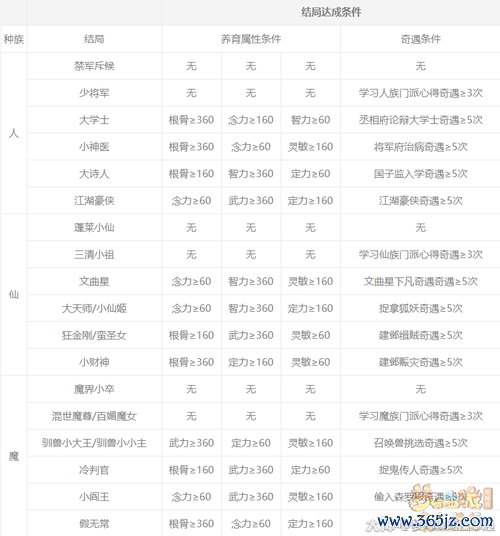This screenshot has height=536, width=500.
Task: Click 捉鬼传人奇遇≥5次 condition
Action: 420,470
